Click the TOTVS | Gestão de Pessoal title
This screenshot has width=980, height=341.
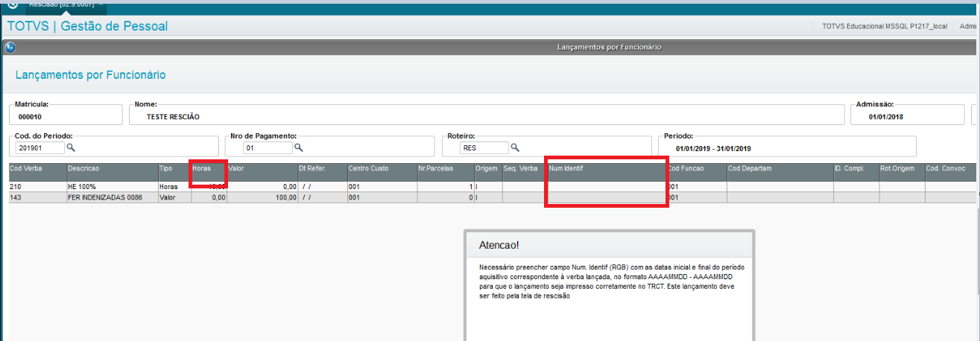(87, 26)
